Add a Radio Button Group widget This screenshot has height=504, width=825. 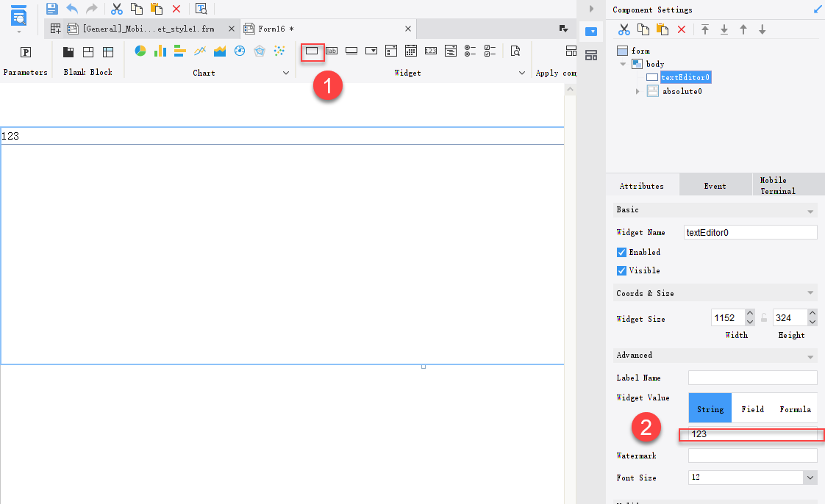[x=471, y=51]
